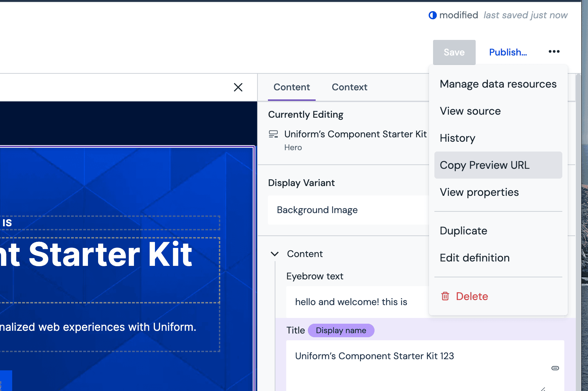Click the 'Eyebrow text' field label
This screenshot has height=391, width=588.
tap(315, 276)
